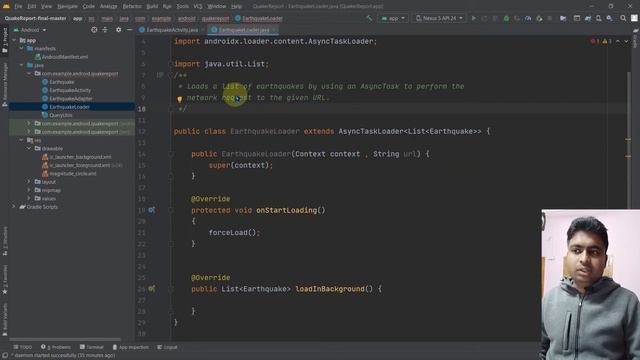Image resolution: width=640 pixels, height=360 pixels.
Task: Open the VCS menu
Action: [198, 6]
